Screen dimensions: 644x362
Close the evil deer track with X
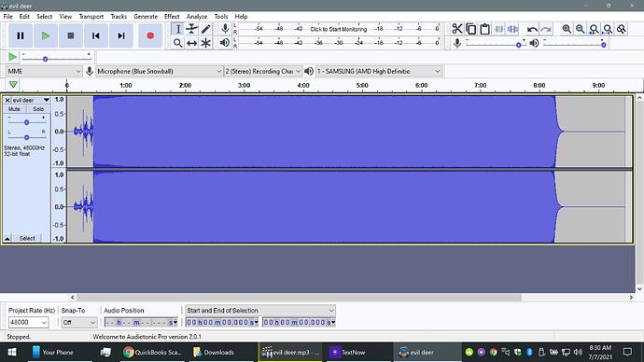tap(7, 100)
